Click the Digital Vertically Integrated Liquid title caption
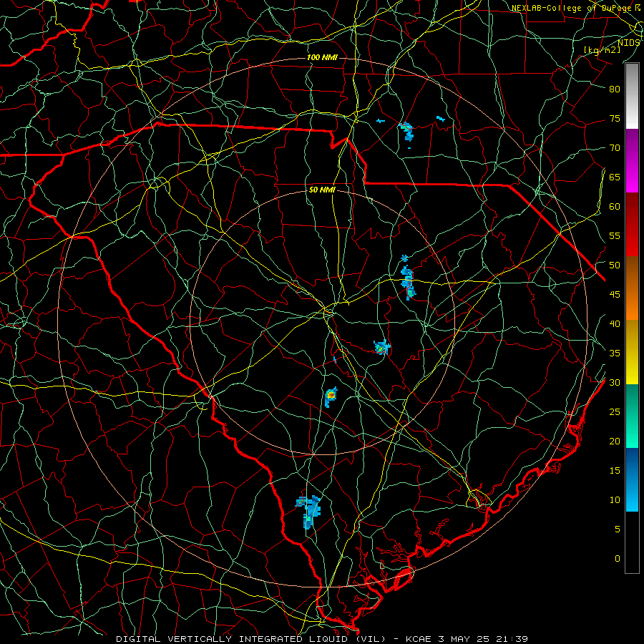Image resolution: width=644 pixels, height=644 pixels. [x=322, y=639]
